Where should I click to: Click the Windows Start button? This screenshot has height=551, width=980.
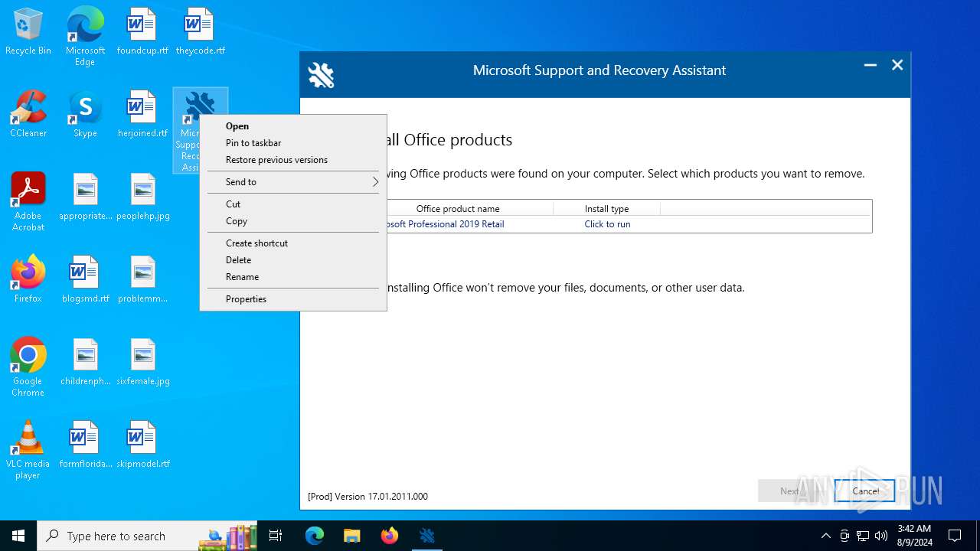pos(18,536)
